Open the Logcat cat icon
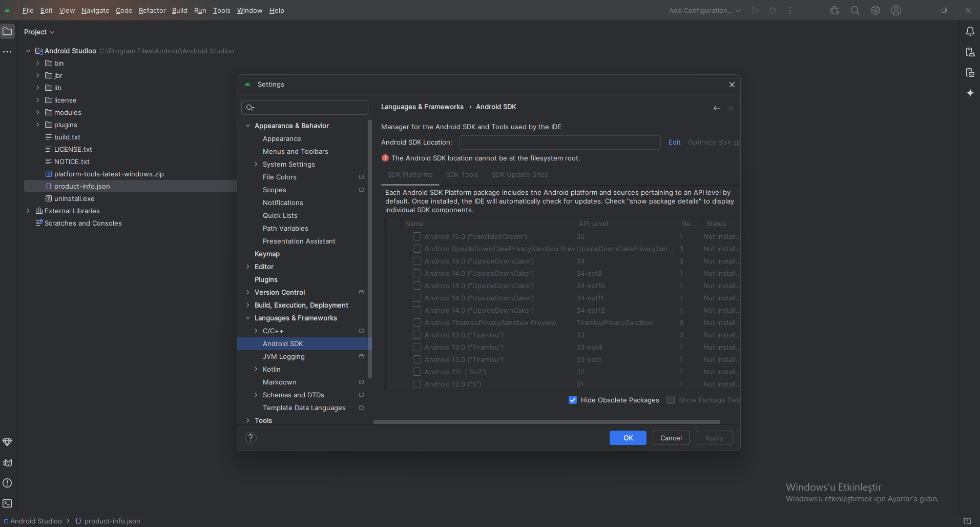The image size is (980, 527). coord(7,462)
